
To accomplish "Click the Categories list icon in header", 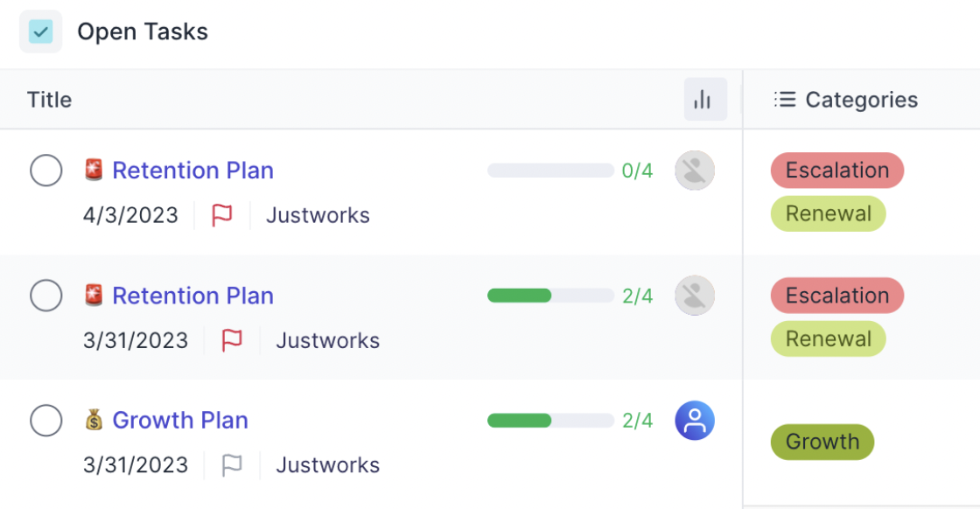I will [x=785, y=100].
